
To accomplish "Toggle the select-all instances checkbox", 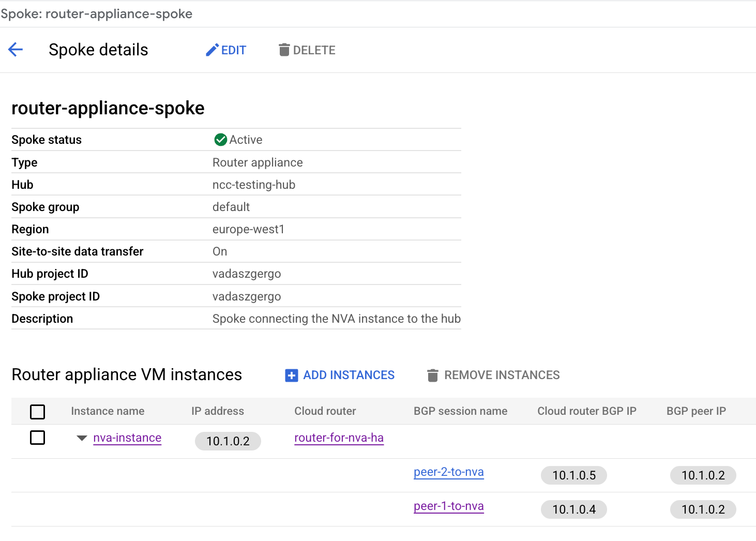I will point(38,412).
